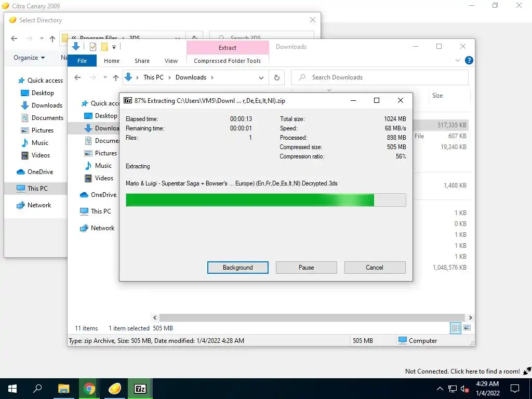The image size is (532, 399).
Task: Cancel the 7-Zip extraction
Action: pyautogui.click(x=375, y=268)
